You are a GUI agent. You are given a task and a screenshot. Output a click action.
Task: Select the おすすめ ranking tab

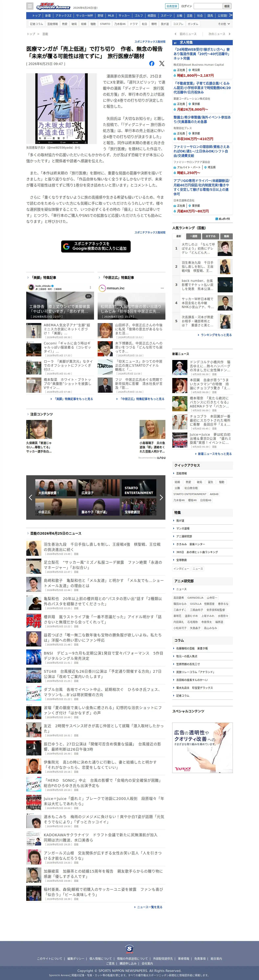(210, 236)
